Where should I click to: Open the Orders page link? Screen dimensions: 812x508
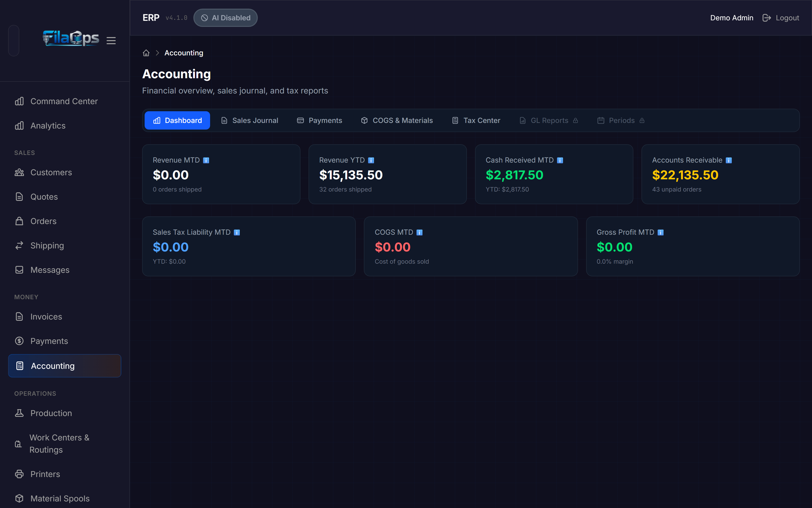click(x=65, y=221)
